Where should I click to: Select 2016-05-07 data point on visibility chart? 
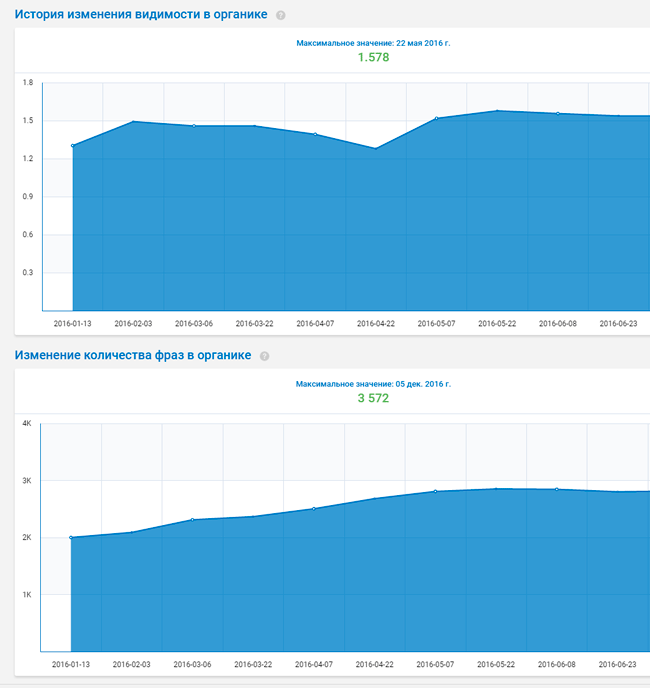click(x=437, y=118)
